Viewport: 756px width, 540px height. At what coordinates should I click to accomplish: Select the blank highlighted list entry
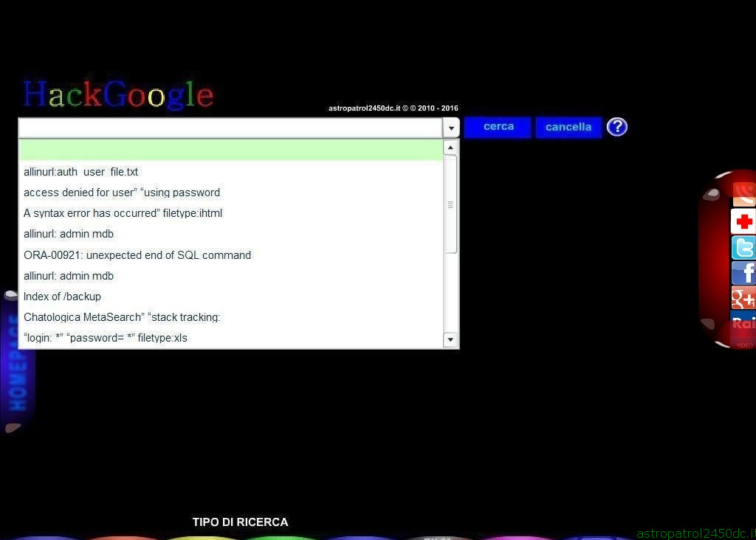coord(230,150)
